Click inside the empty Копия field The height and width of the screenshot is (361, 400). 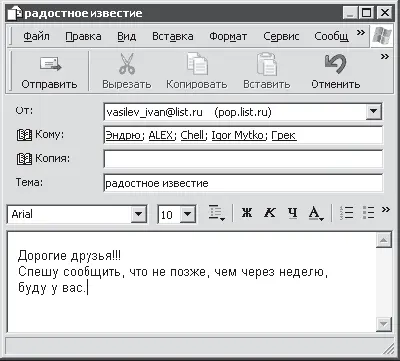click(x=243, y=159)
